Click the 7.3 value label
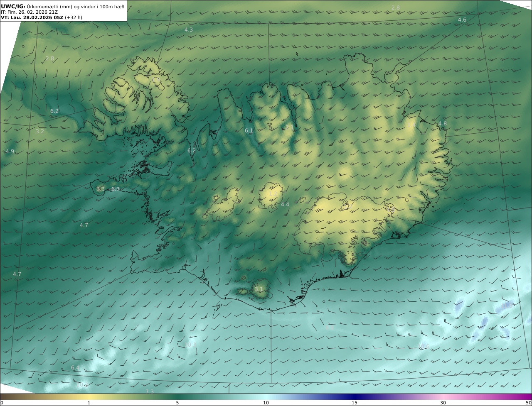This screenshot has width=532, height=406. click(x=150, y=392)
